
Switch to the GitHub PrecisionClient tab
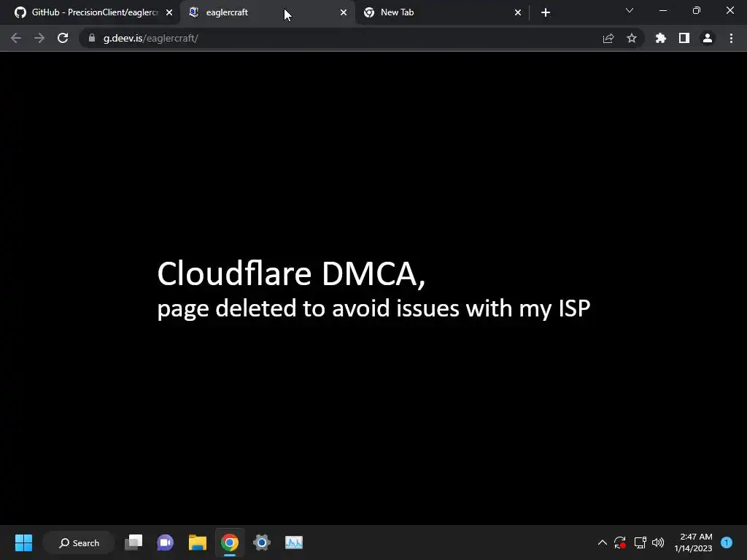[x=90, y=12]
